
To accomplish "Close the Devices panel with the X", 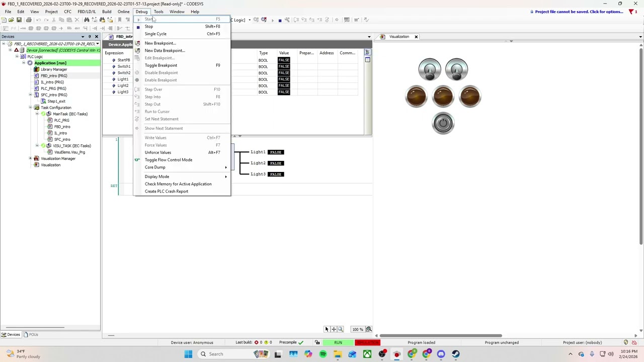I will (x=97, y=37).
